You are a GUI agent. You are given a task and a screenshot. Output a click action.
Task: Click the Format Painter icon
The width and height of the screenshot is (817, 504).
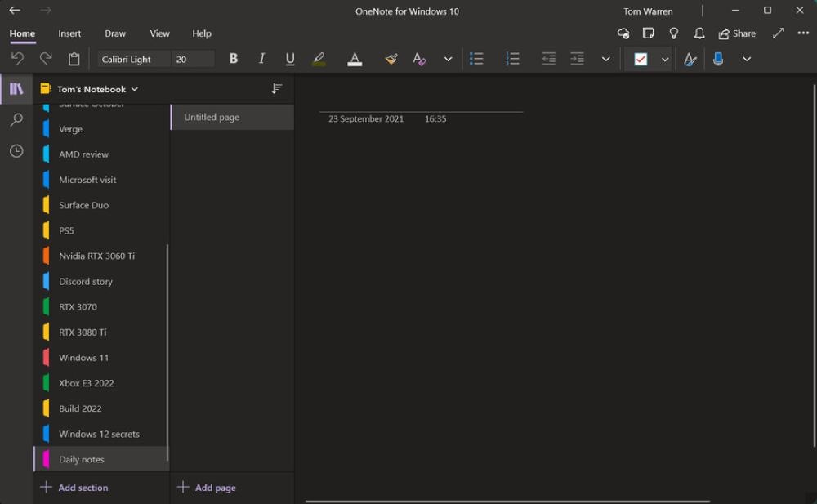[391, 59]
